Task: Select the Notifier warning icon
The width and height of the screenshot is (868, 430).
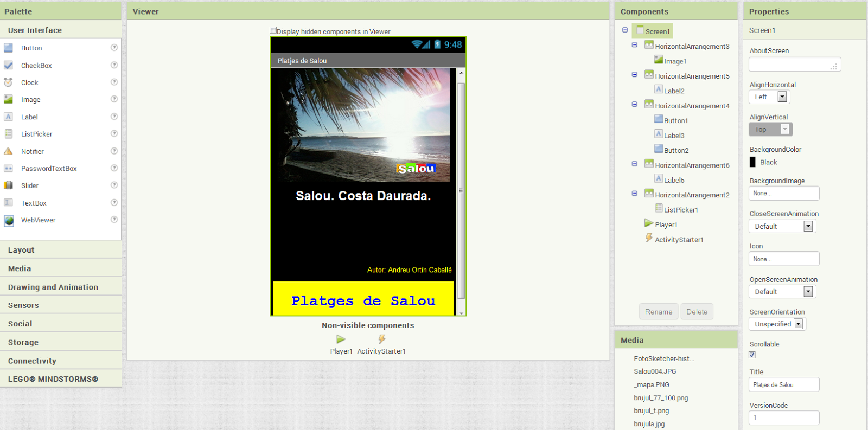Action: (x=8, y=151)
